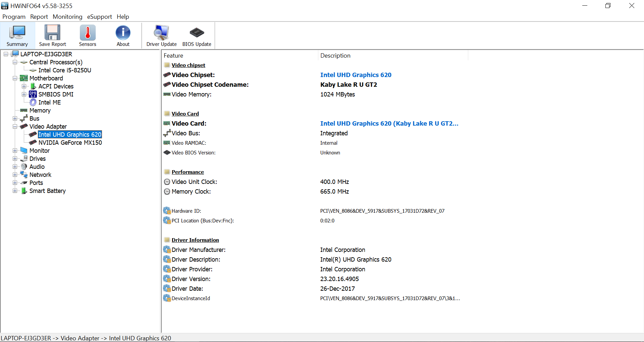Click the Description column header
This screenshot has height=342, width=644.
(x=393, y=56)
